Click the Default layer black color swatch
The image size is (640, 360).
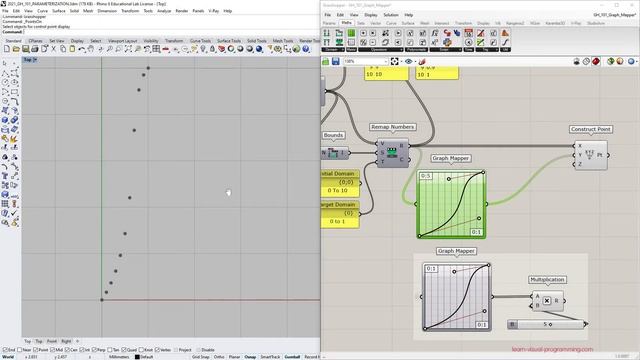tap(137, 357)
